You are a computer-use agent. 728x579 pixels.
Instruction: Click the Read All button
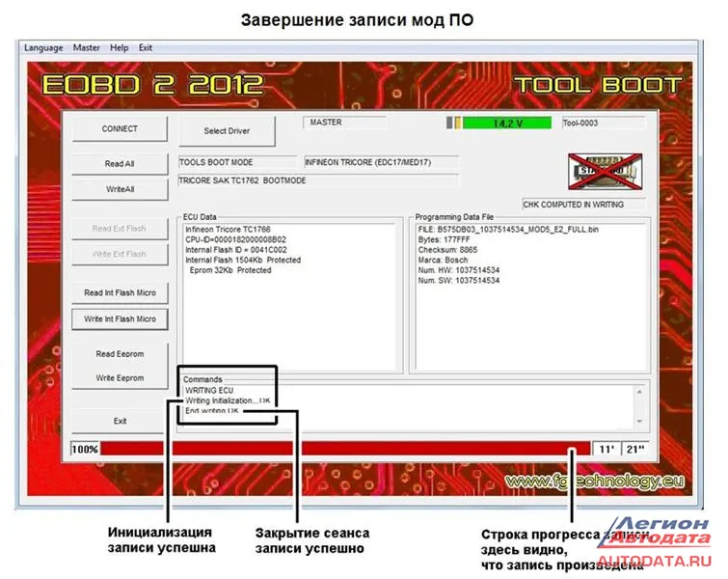[120, 164]
